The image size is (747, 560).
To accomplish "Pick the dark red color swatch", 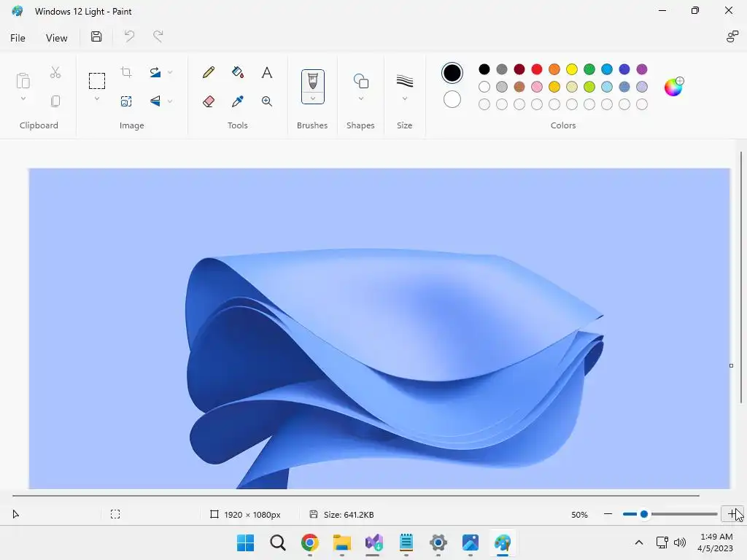I will coord(519,69).
